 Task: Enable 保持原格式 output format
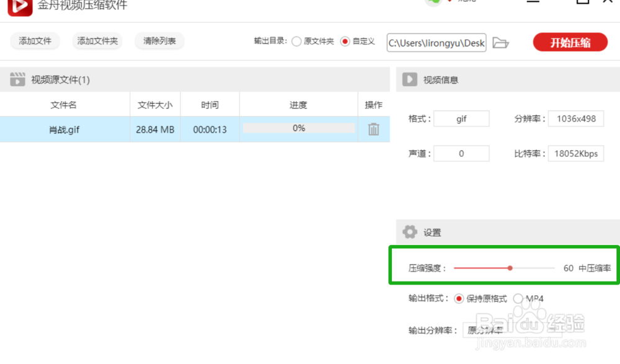point(459,298)
